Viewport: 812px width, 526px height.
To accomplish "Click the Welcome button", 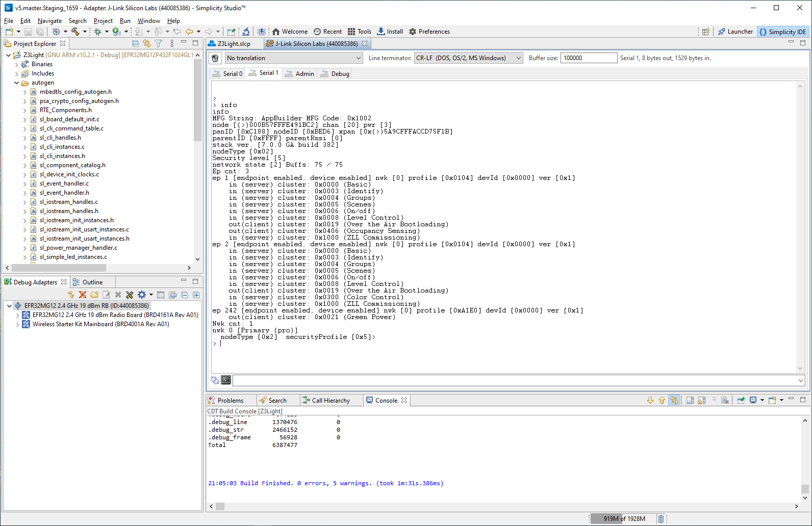I will click(x=290, y=32).
